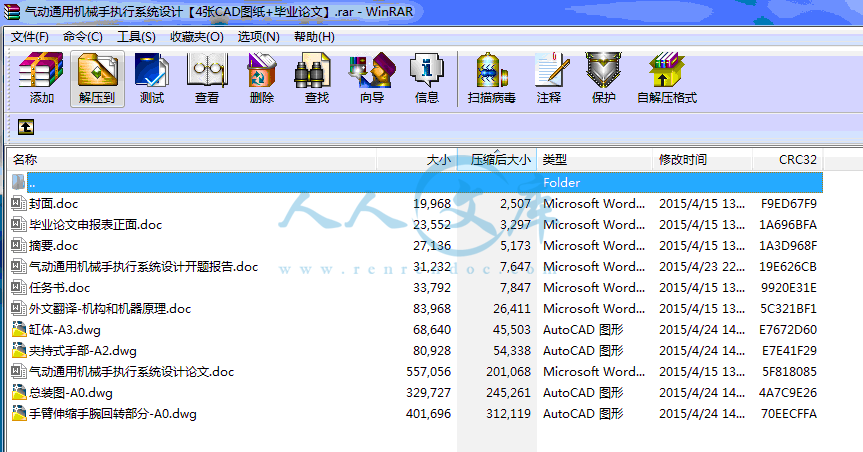Viewport: 863px width, 452px height.
Task: Click the 自解压格式 (SFX) toolbar icon
Action: [666, 70]
